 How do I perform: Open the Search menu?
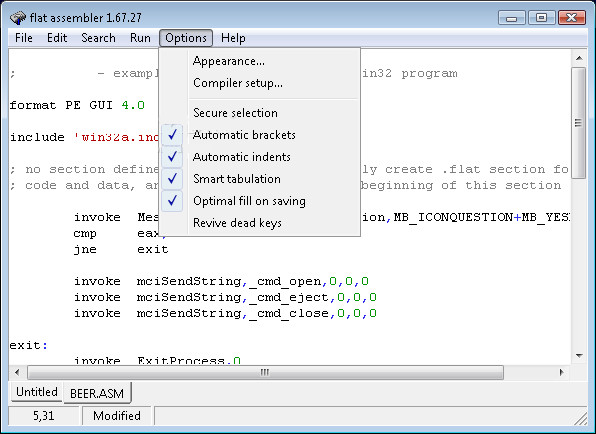tap(98, 38)
